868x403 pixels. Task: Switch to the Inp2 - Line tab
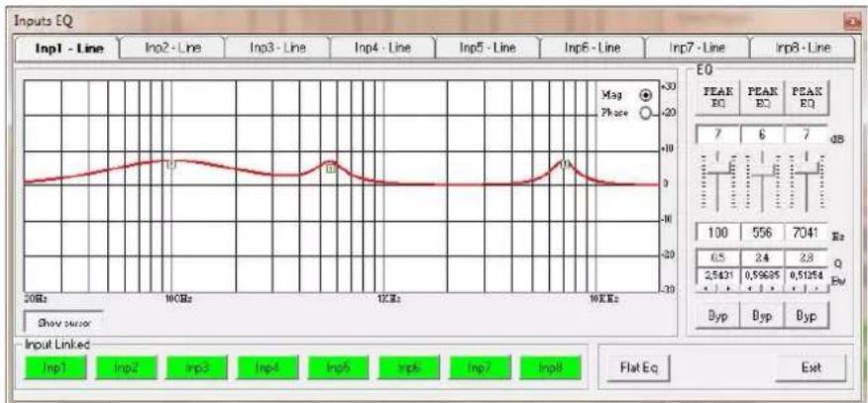(x=173, y=49)
